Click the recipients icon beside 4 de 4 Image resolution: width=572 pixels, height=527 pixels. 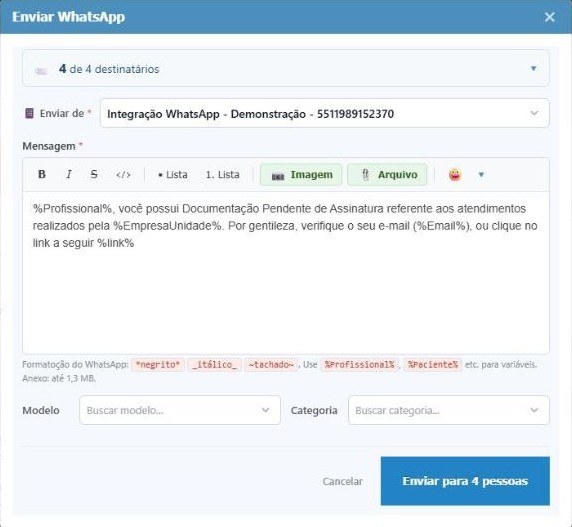[41, 70]
